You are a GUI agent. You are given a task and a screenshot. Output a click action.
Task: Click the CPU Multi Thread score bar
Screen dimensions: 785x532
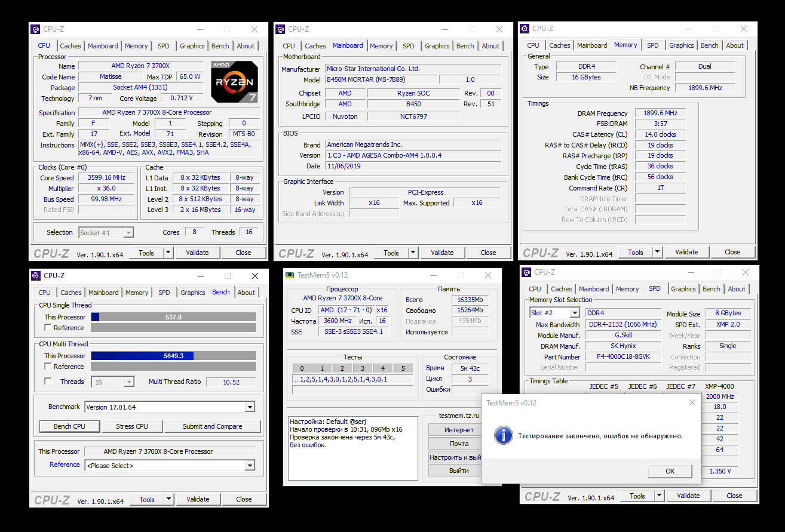pos(173,356)
